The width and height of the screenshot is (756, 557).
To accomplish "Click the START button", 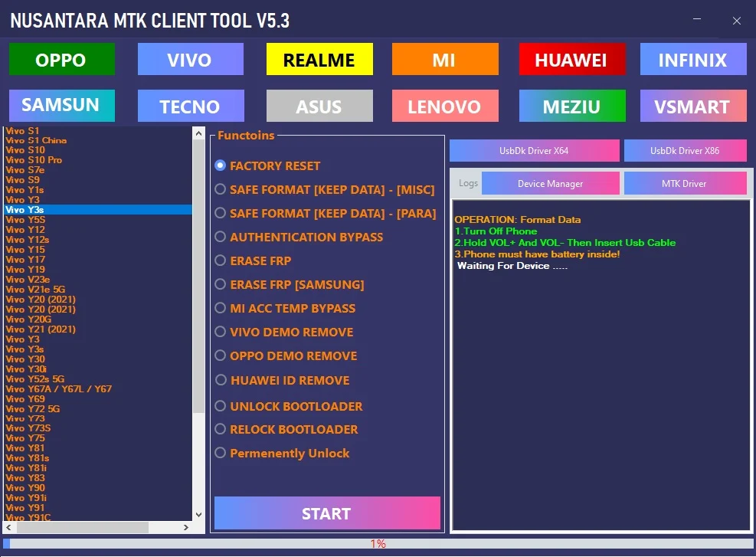I will pyautogui.click(x=327, y=513).
